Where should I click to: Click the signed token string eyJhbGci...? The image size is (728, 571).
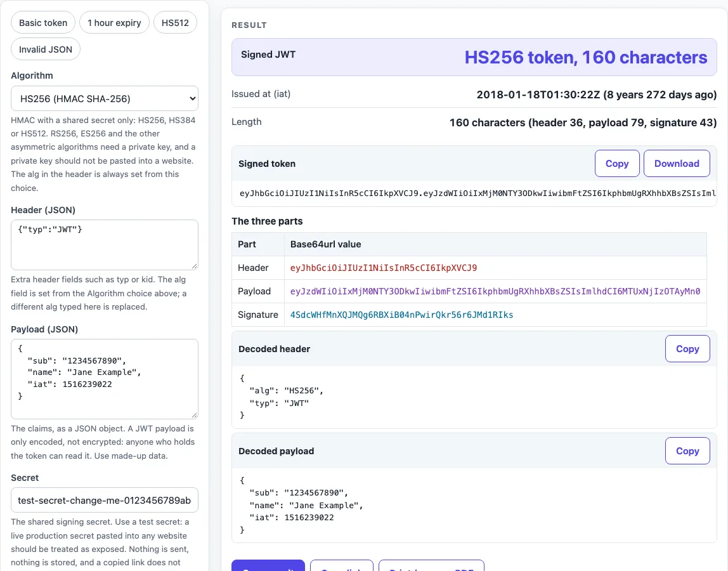pos(478,194)
